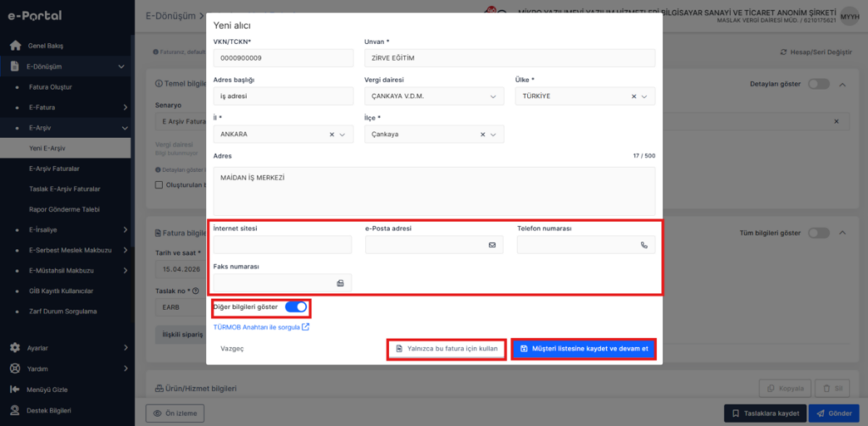Click Ön izleme button
This screenshot has width=868, height=426.
click(x=175, y=413)
